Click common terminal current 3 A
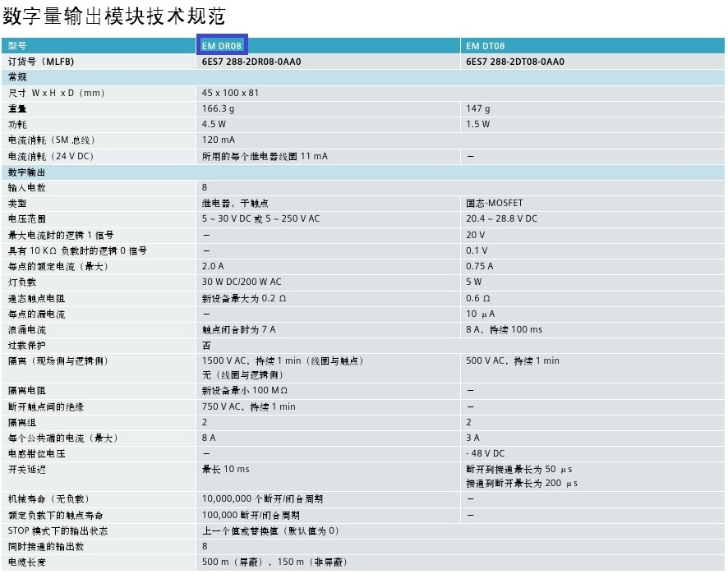Image resolution: width=728 pixels, height=574 pixels. [x=472, y=438]
